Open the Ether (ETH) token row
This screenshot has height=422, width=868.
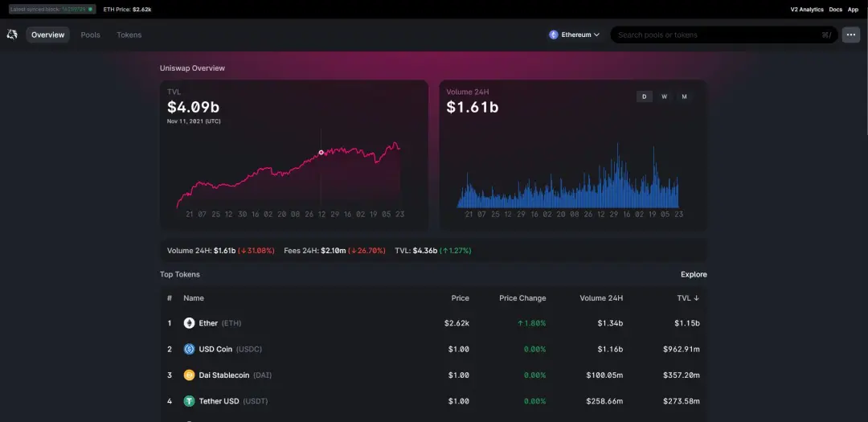tap(433, 323)
